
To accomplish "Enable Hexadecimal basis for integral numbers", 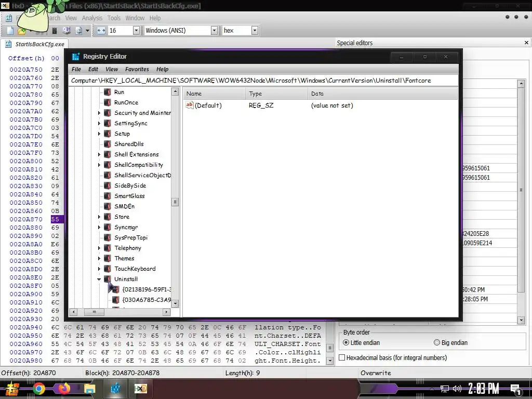I will point(393,357).
